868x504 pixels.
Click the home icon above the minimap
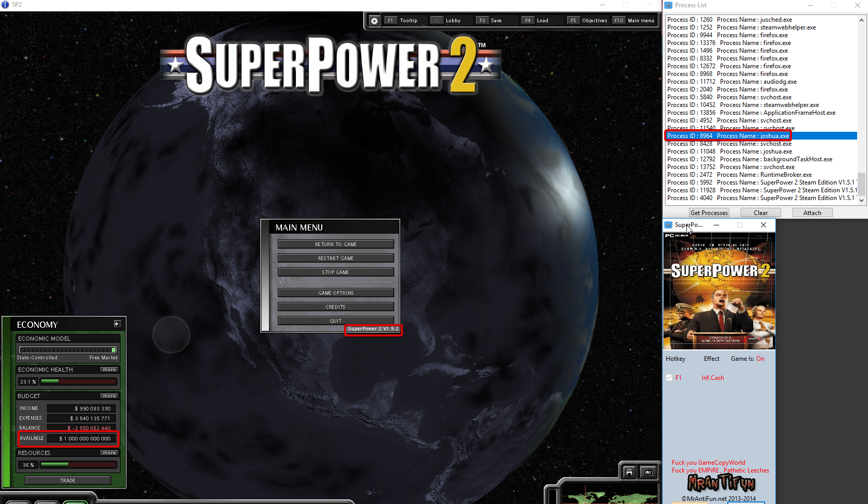pos(629,472)
